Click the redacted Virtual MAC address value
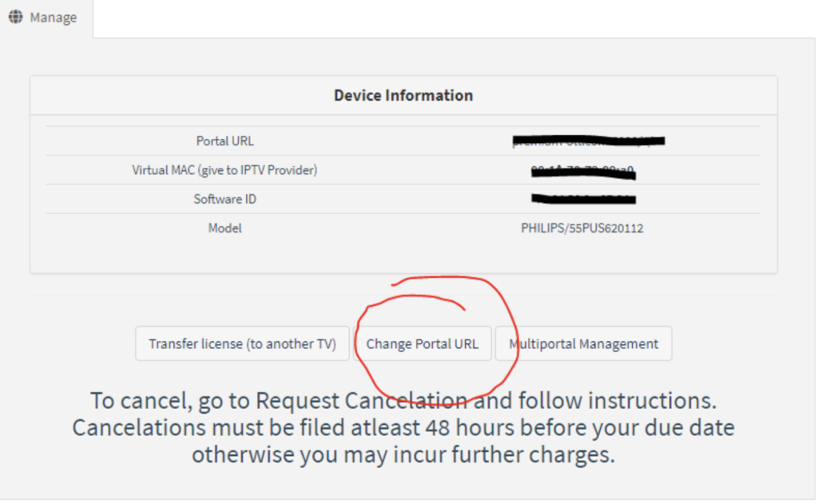Screen dimensions: 818x504 coord(583,170)
